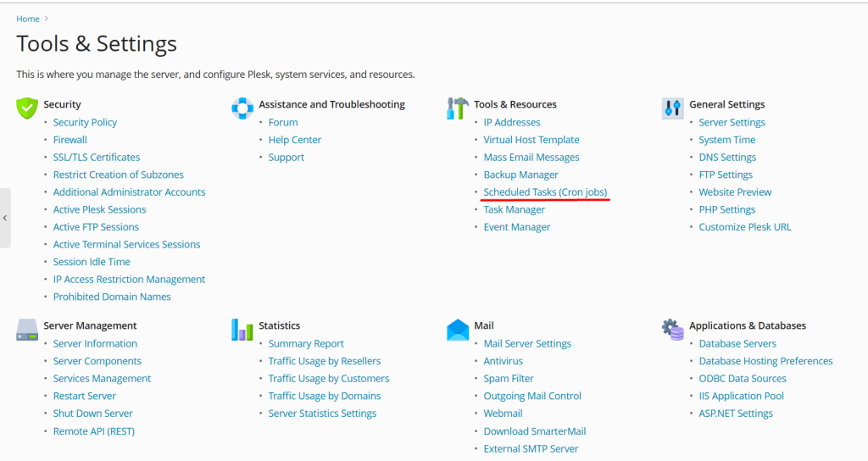Image resolution: width=868 pixels, height=461 pixels.
Task: Open Antivirus settings
Action: point(504,361)
